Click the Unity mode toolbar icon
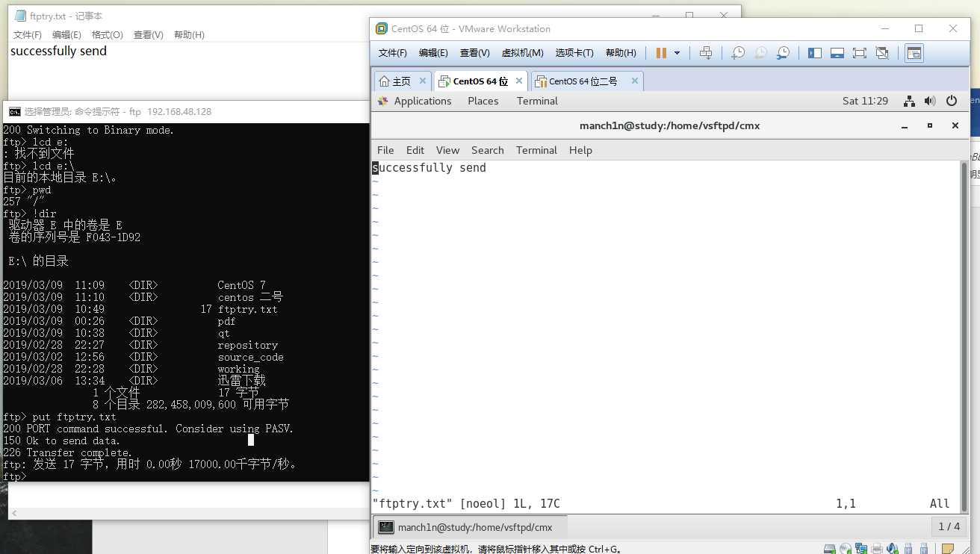 [882, 53]
